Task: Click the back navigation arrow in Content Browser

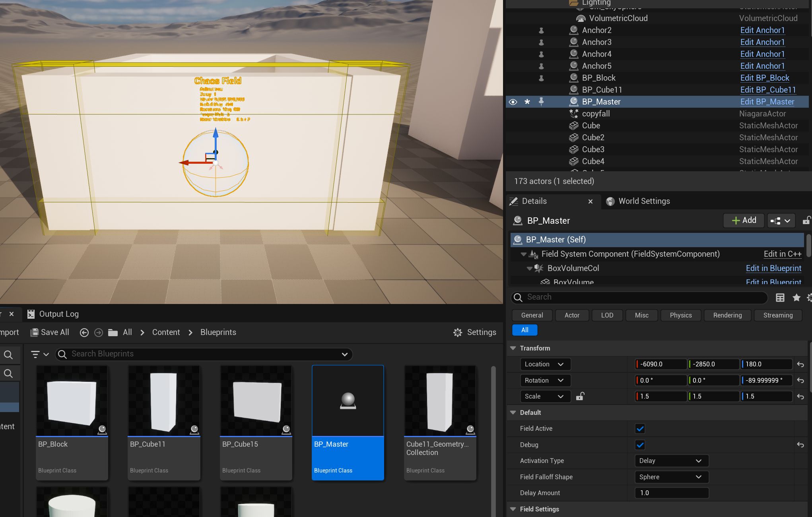Action: coord(84,332)
